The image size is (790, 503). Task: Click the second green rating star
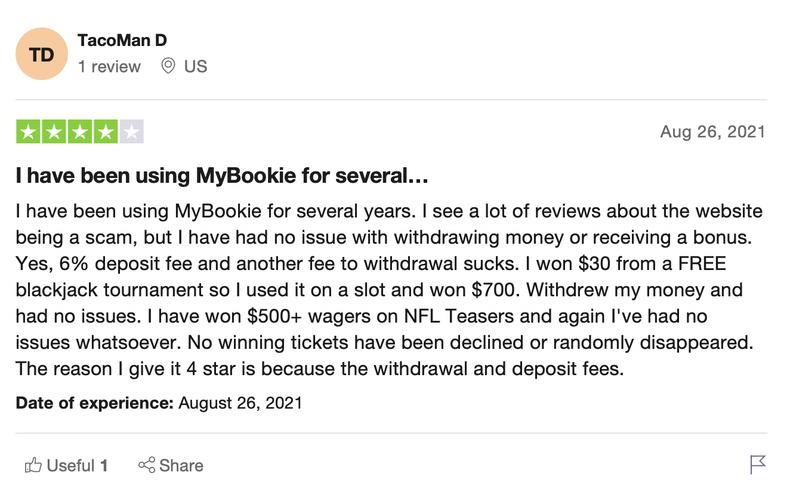click(x=54, y=131)
